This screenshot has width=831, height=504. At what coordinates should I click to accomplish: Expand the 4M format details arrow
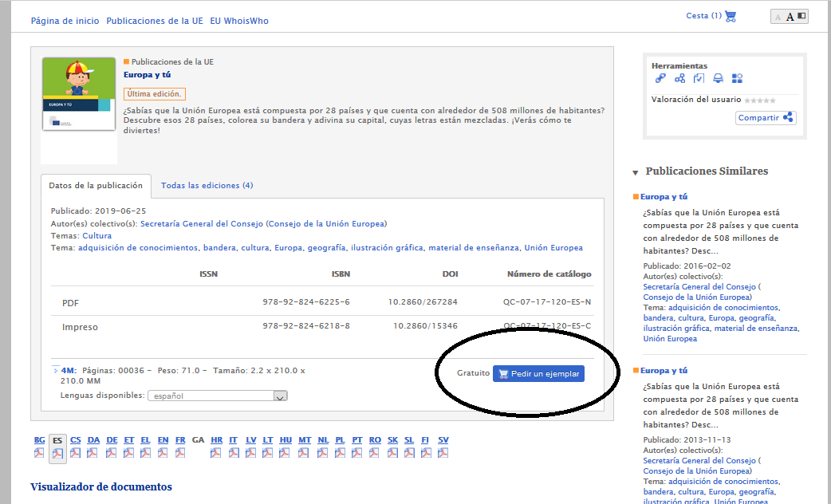56,371
